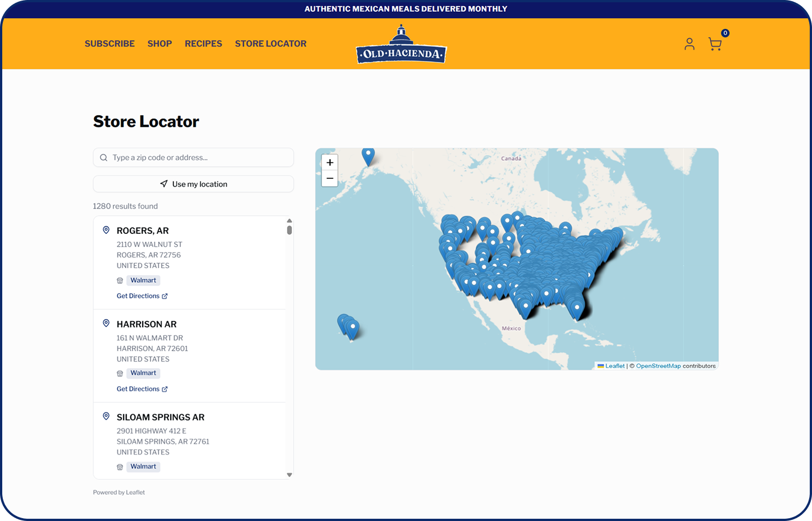
Task: Click the '2901 HIGHWAY 412 E' address line
Action: (x=152, y=431)
